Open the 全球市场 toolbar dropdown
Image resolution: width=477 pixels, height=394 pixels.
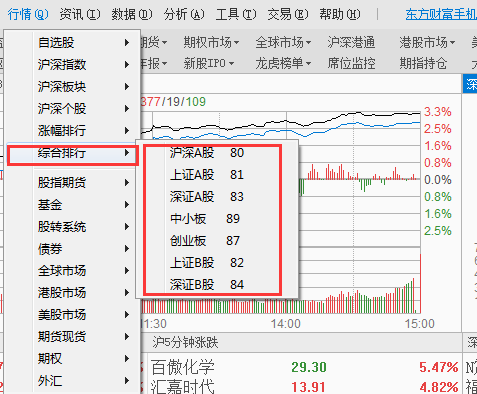[x=283, y=42]
